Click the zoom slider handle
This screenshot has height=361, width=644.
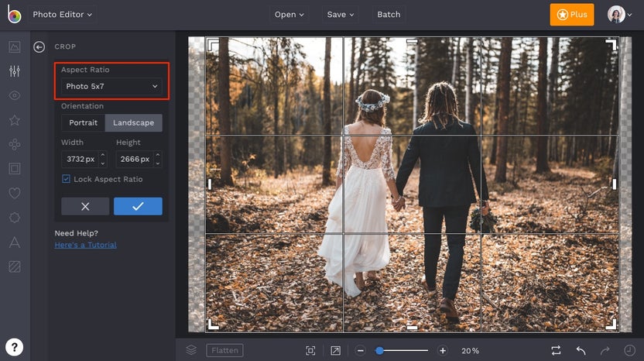coord(379,350)
